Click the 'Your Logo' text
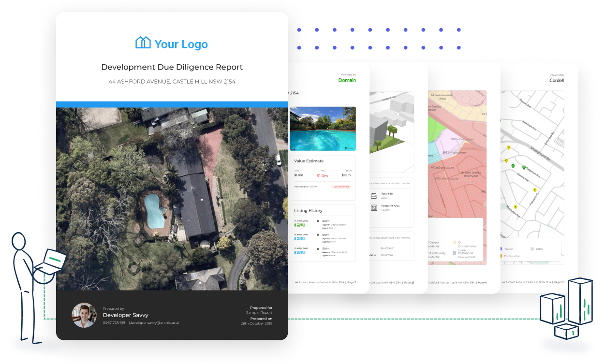This screenshot has width=605, height=364. tap(181, 44)
